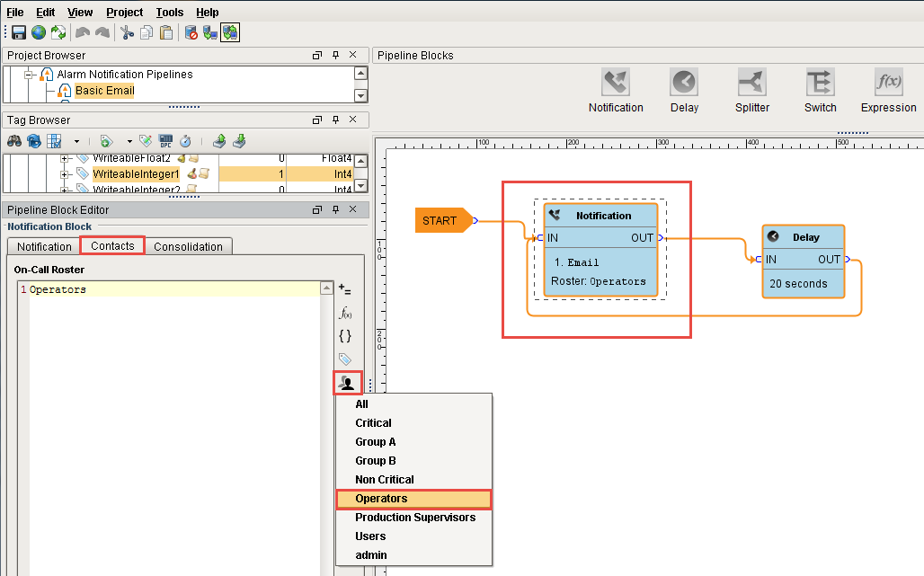Open the on-call roster user icon
This screenshot has height=576, width=924.
[x=346, y=384]
